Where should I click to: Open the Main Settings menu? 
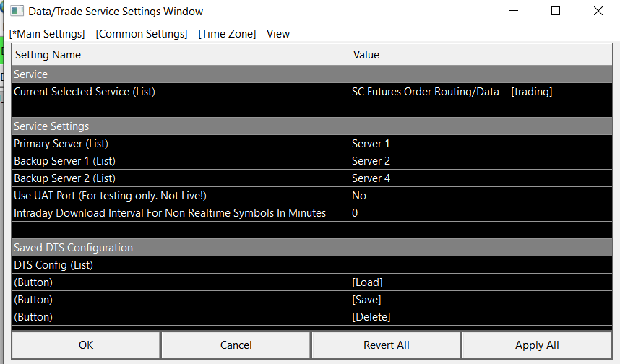point(47,34)
